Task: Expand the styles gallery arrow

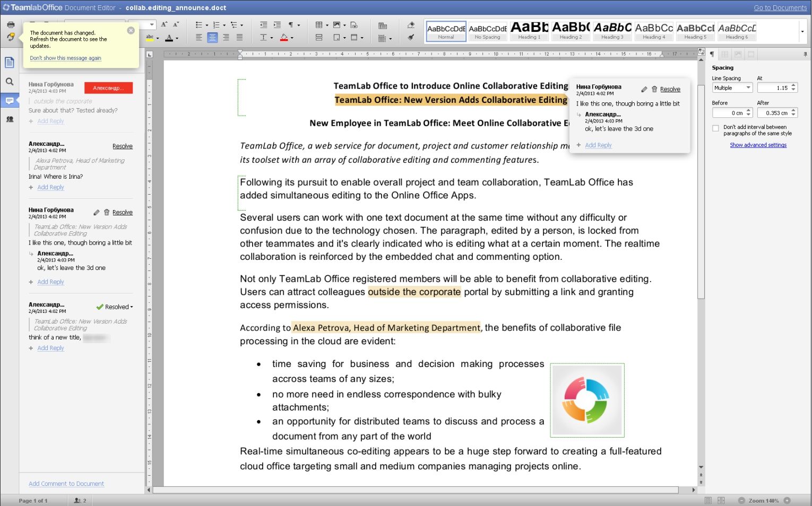Action: [802, 31]
